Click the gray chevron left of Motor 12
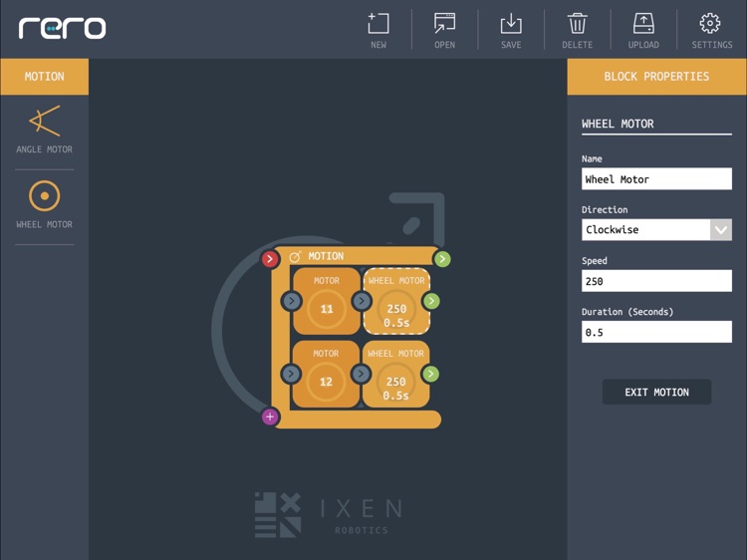The image size is (747, 560). pos(291,375)
